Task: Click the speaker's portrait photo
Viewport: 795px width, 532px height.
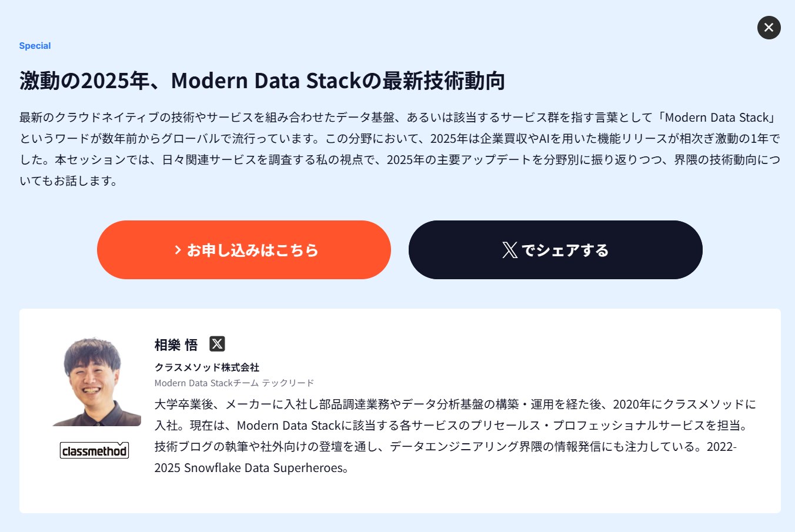Action: (96, 382)
